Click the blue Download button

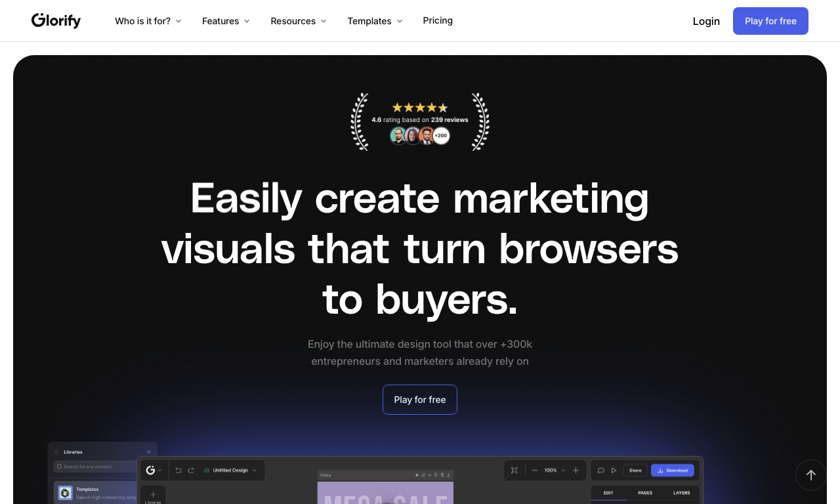[673, 470]
